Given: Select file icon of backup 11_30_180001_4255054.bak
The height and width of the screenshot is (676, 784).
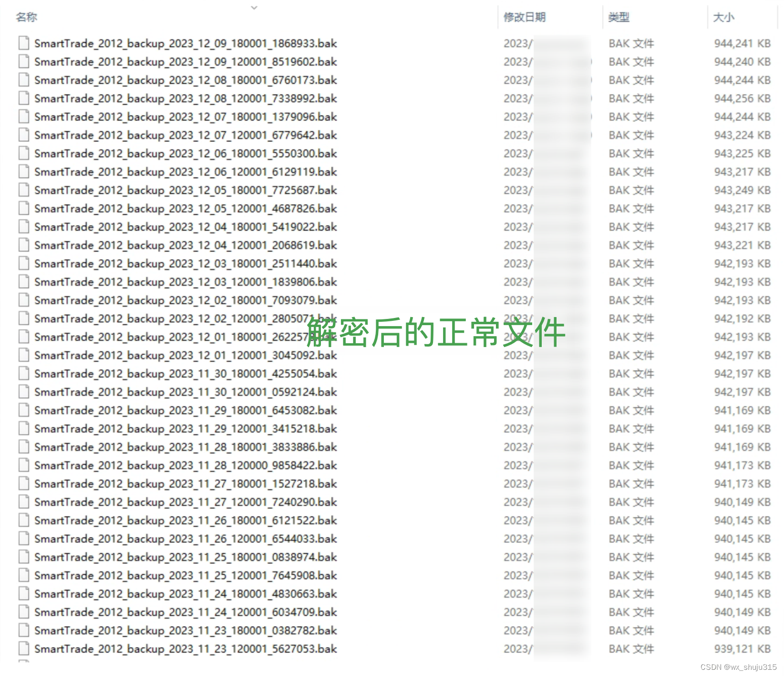Looking at the screenshot, I should pos(24,374).
